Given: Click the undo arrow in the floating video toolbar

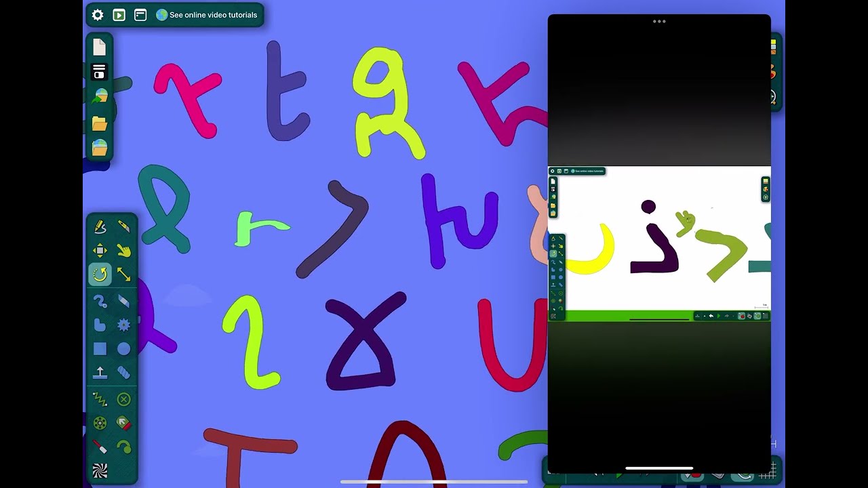Looking at the screenshot, I should pos(711,316).
